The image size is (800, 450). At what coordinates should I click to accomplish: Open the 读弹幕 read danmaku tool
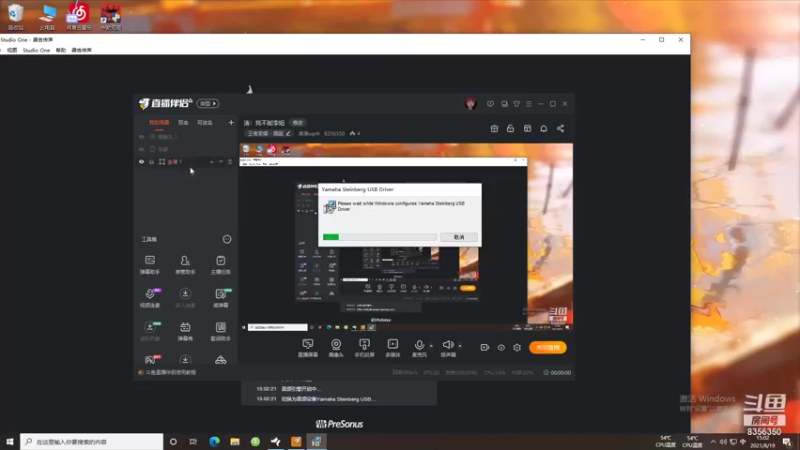click(220, 298)
